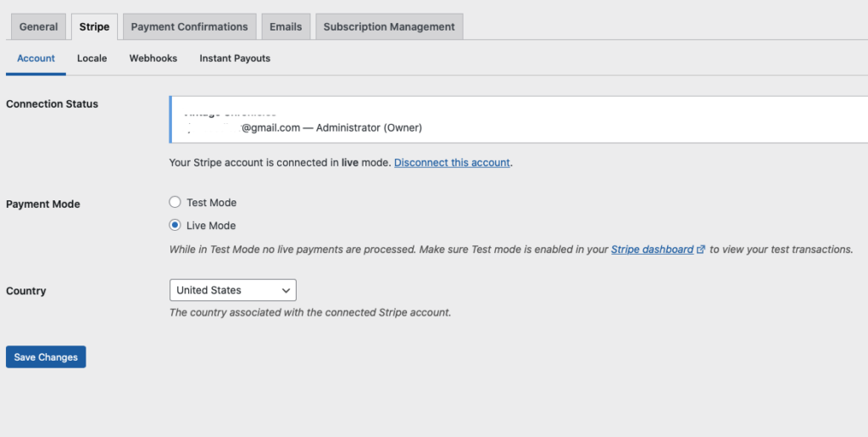Follow the 'Stripe dashboard' text link
This screenshot has height=437, width=868.
pyautogui.click(x=652, y=249)
